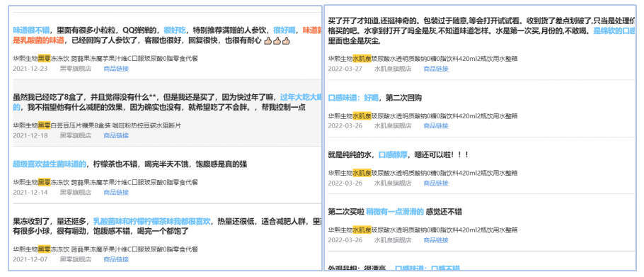Screen dimensions: 644x277
Task: Click 水肌泉旗舰店 under the 口感醇厚 review
Action: coord(393,183)
